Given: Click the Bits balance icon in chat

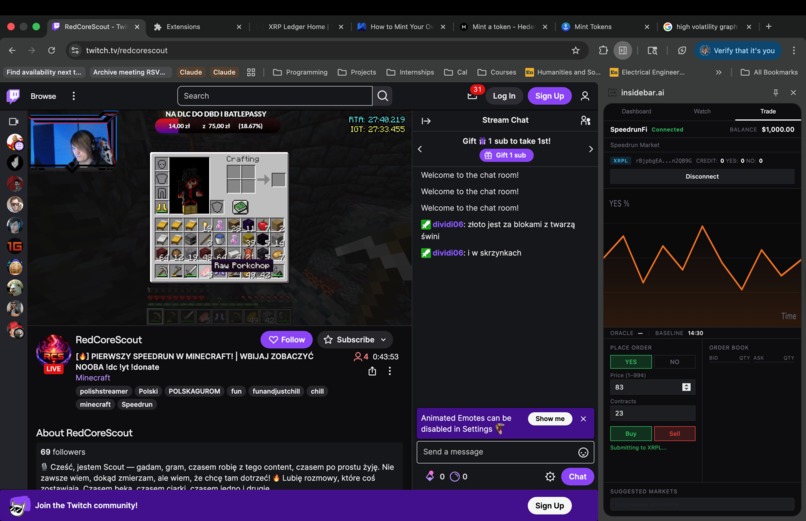Looking at the screenshot, I should pyautogui.click(x=430, y=476).
